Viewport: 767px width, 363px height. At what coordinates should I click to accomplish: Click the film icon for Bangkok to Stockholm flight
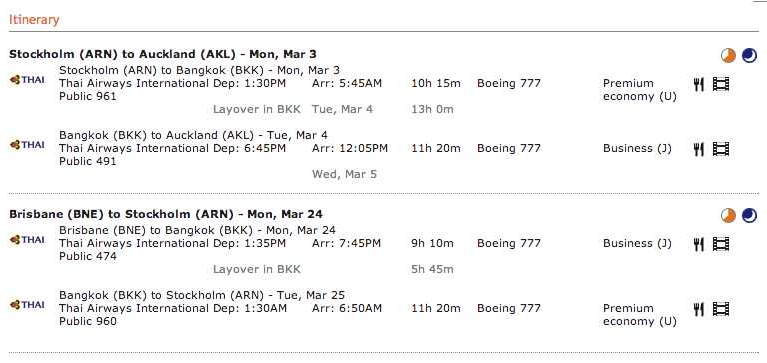[x=721, y=309]
